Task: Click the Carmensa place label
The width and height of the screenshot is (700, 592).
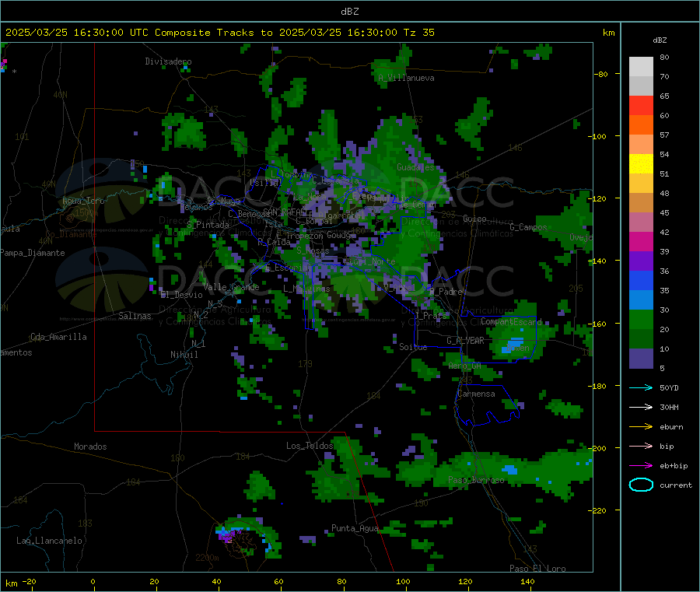Action: [476, 394]
